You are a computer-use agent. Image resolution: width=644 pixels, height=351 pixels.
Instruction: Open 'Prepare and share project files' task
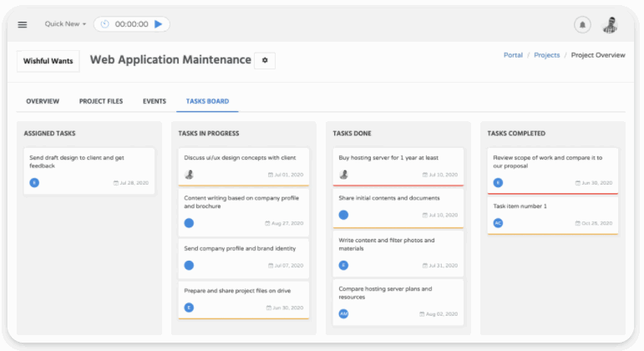pos(244,301)
